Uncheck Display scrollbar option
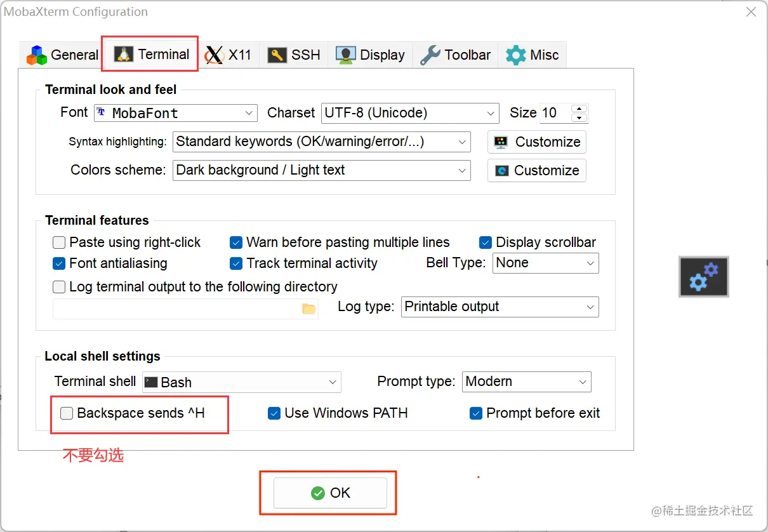This screenshot has width=768, height=532. click(x=486, y=243)
